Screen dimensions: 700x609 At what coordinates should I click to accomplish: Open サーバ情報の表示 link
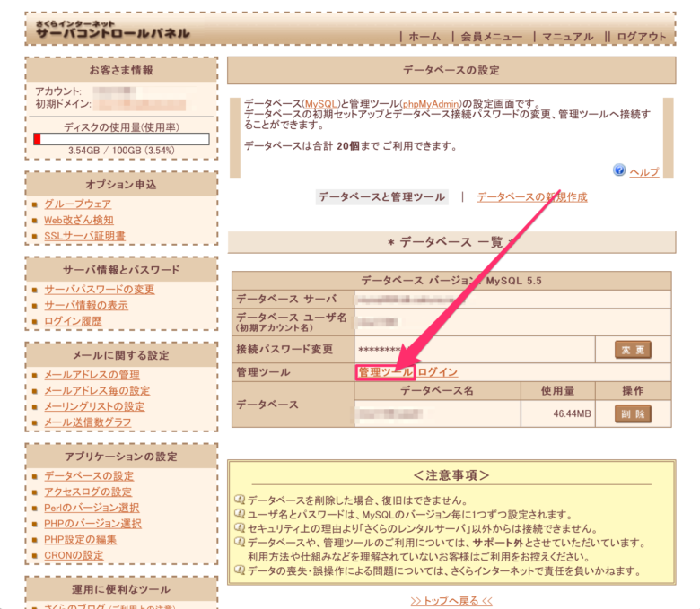pyautogui.click(x=86, y=306)
